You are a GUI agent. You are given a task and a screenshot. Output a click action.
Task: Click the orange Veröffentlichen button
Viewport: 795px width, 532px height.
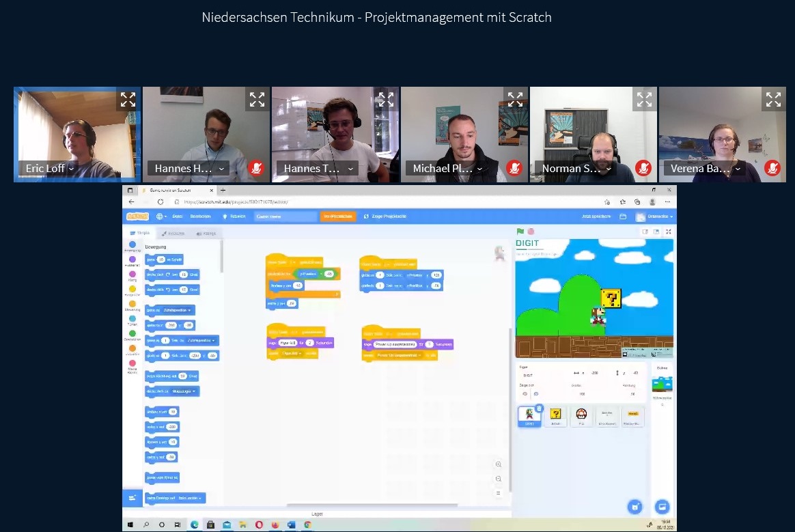click(x=337, y=216)
